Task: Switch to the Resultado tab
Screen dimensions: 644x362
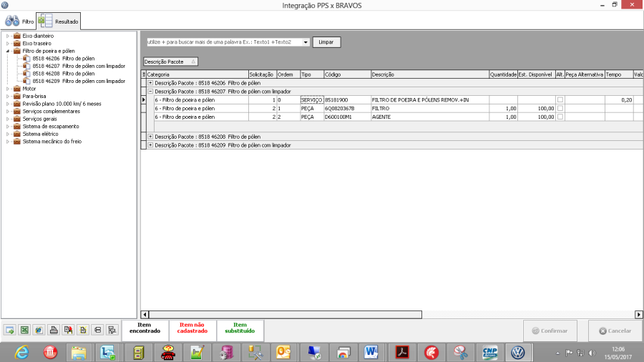Action: point(59,21)
